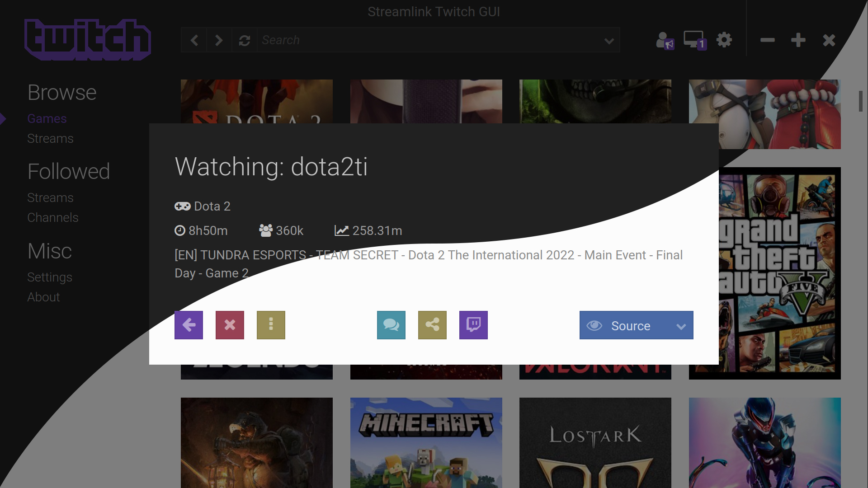Click the vertical scrollbar handle

pos(861,101)
